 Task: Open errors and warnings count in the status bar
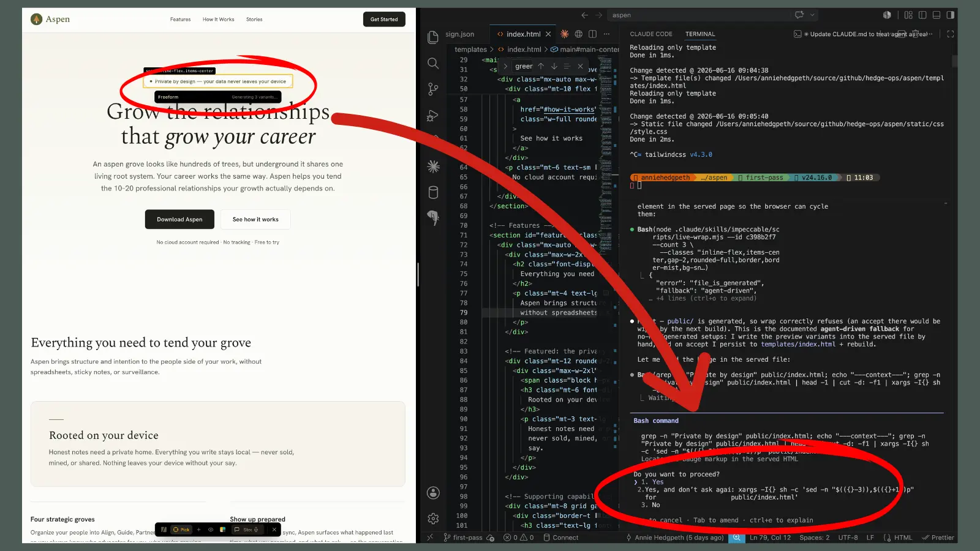(518, 538)
